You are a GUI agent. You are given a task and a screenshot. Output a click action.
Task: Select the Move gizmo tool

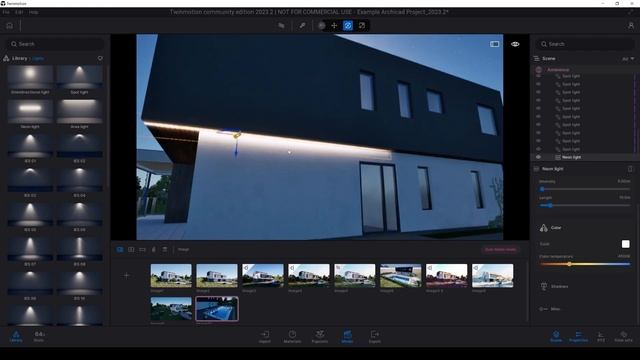coord(334,26)
